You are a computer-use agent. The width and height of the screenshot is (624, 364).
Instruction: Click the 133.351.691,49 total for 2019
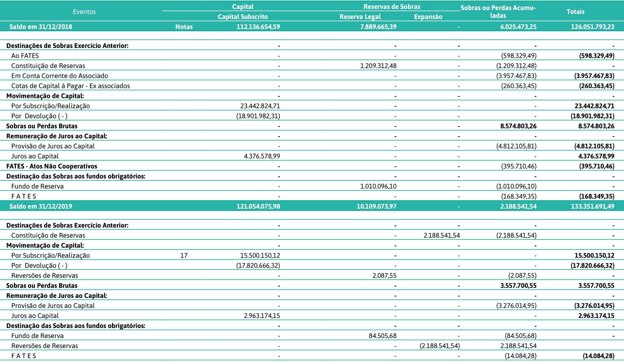[x=592, y=206]
